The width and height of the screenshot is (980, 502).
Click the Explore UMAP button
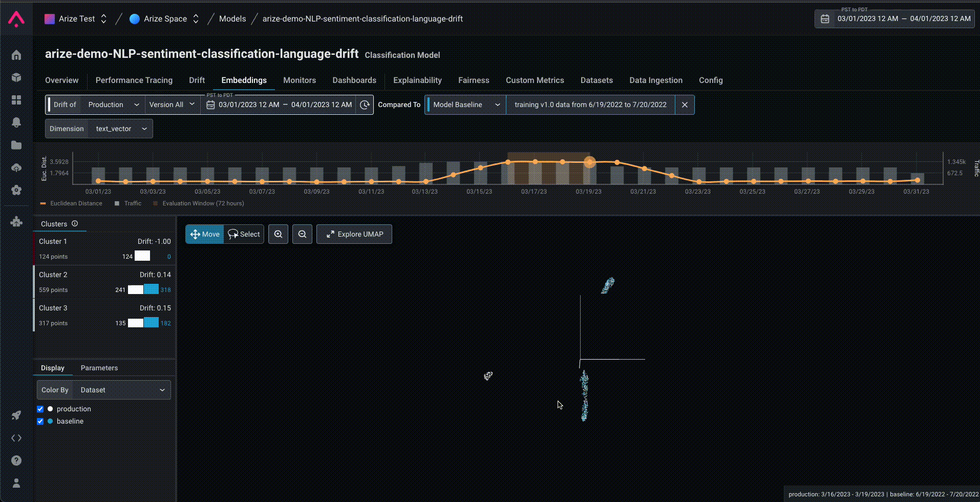coord(354,234)
